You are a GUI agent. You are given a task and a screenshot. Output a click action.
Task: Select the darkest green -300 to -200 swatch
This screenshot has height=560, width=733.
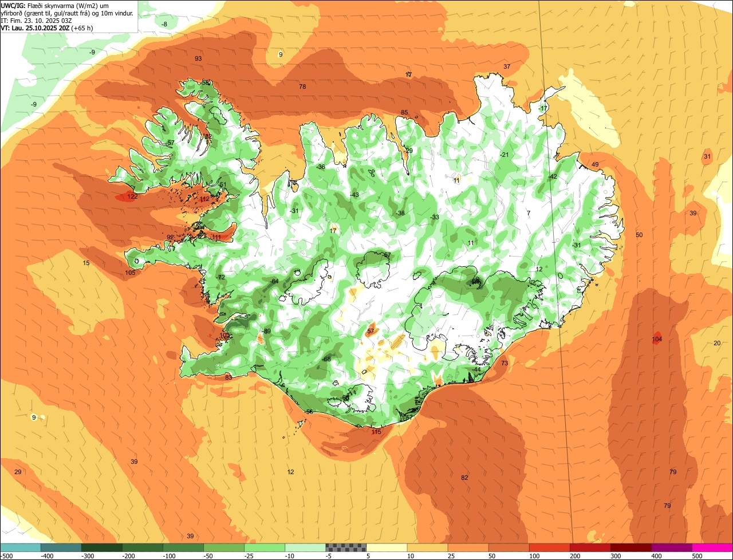102,547
